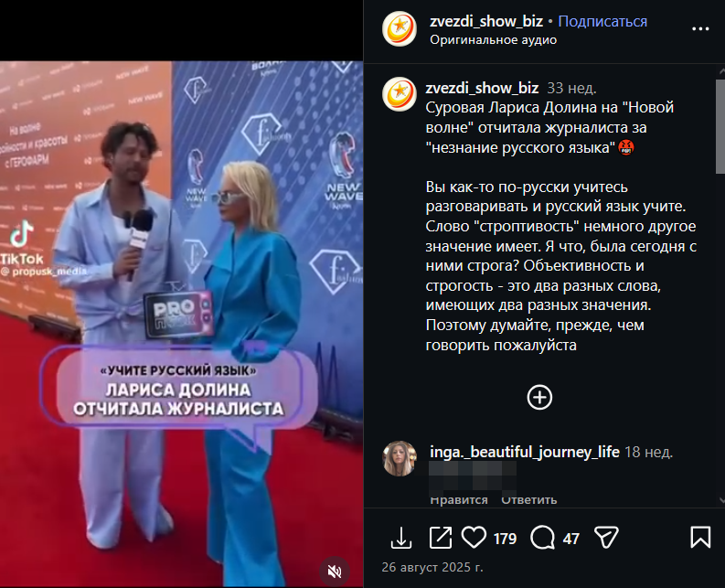
Task: Open zvezdi_show_biz username in the header
Action: click(486, 21)
